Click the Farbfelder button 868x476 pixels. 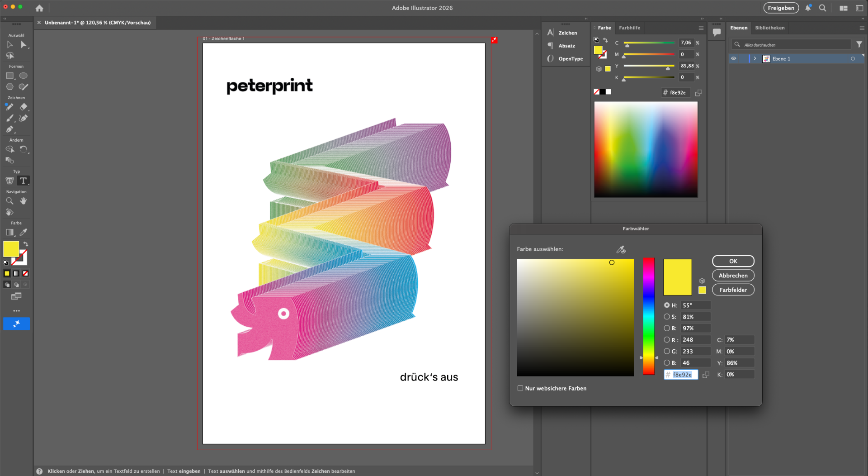point(733,290)
